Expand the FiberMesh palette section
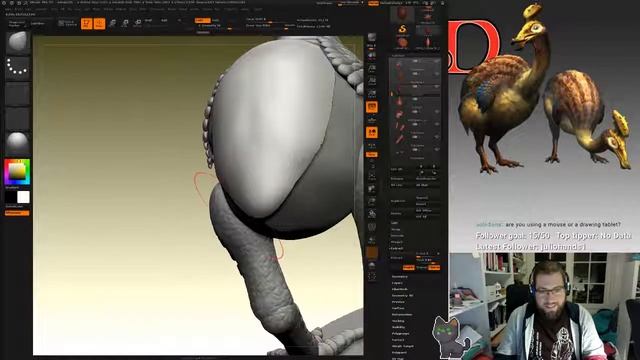The height and width of the screenshot is (360, 640). [400, 289]
